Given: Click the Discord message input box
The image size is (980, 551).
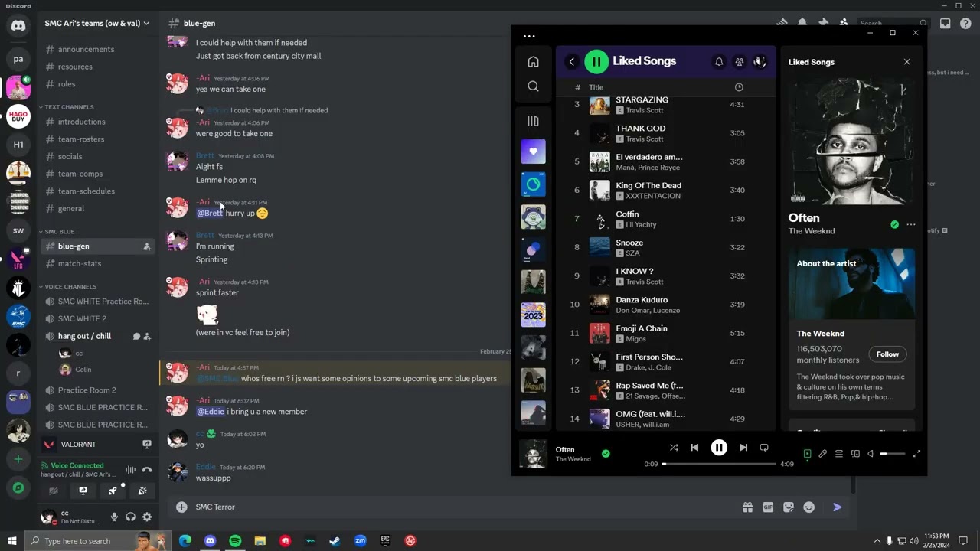Looking at the screenshot, I should tap(459, 507).
